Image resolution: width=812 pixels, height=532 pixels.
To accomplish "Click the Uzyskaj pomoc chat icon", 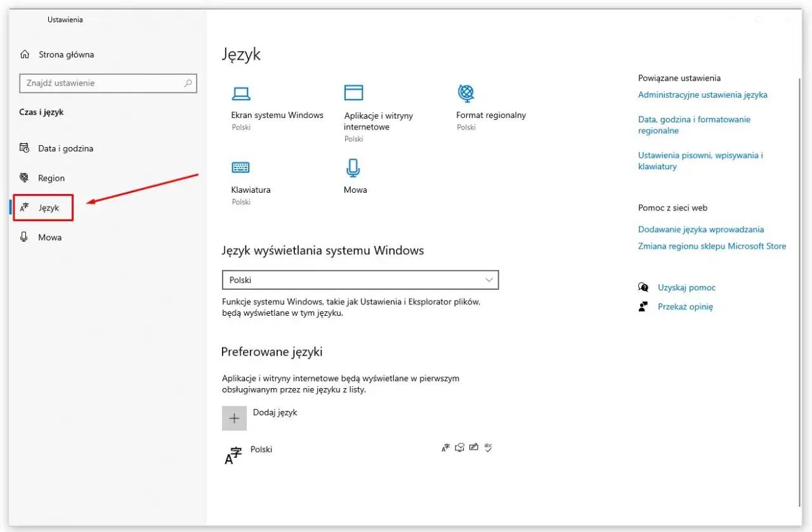I will click(x=643, y=287).
